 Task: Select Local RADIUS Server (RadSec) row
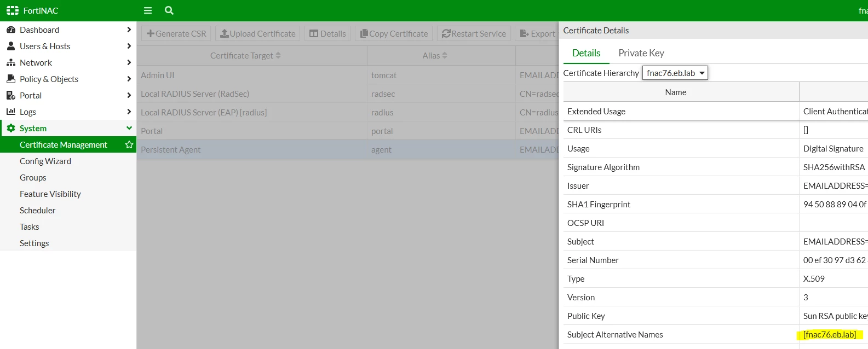tap(348, 94)
